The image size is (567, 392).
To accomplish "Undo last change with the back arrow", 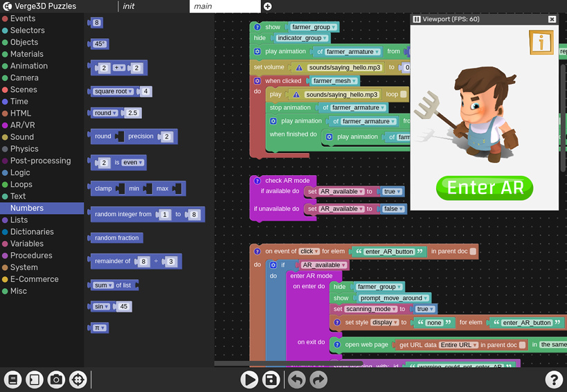I will click(297, 380).
